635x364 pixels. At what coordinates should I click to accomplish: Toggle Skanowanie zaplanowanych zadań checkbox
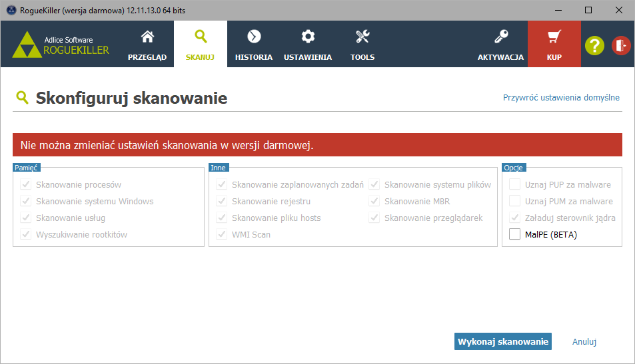pos(221,184)
